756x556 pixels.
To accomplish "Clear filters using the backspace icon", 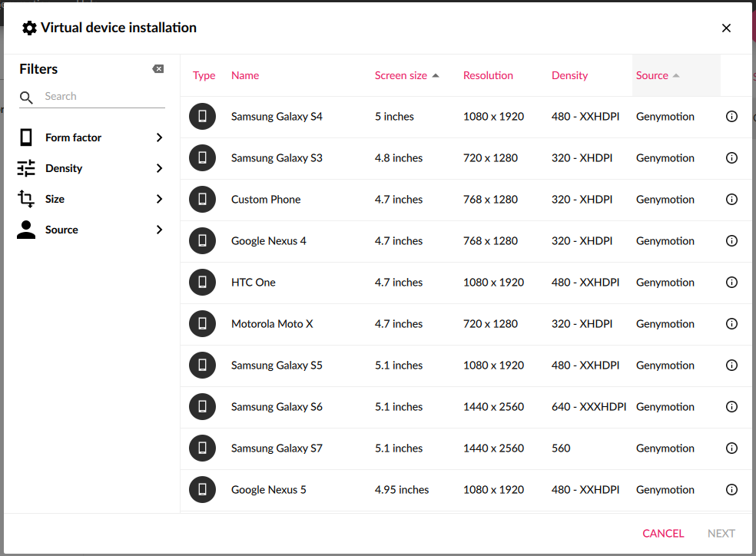I will [x=158, y=69].
